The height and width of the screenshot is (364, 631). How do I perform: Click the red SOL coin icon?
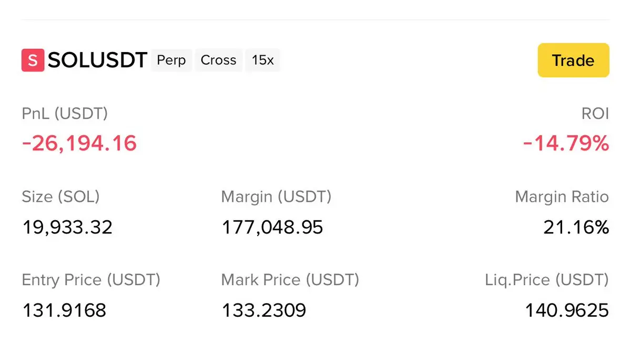(x=33, y=60)
